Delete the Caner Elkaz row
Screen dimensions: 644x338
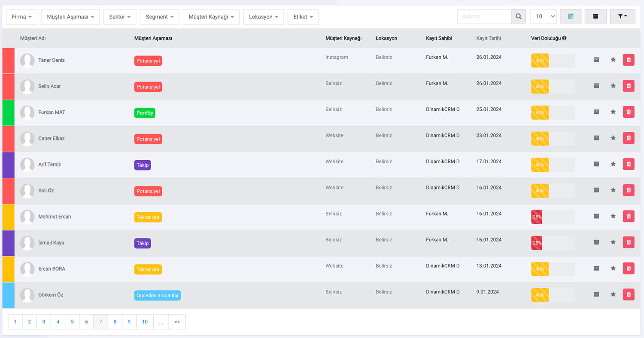pyautogui.click(x=629, y=138)
